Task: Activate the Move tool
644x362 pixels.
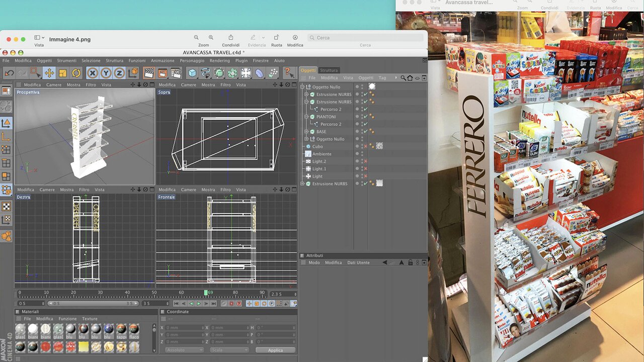Action: click(x=49, y=73)
